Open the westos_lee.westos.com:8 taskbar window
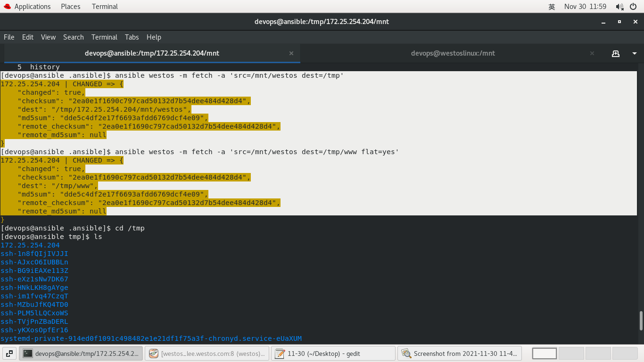 coord(207,353)
